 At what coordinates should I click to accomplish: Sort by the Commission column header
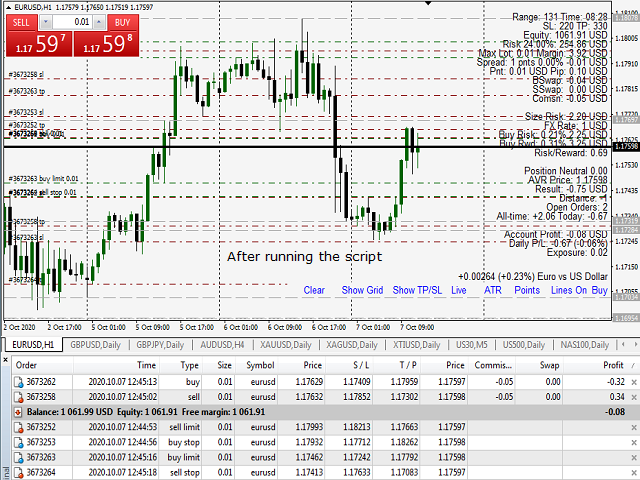(492, 365)
